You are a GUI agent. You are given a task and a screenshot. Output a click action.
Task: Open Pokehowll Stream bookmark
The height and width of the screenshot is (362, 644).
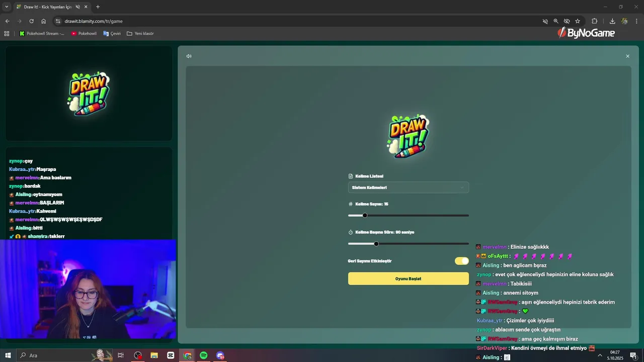(x=42, y=34)
